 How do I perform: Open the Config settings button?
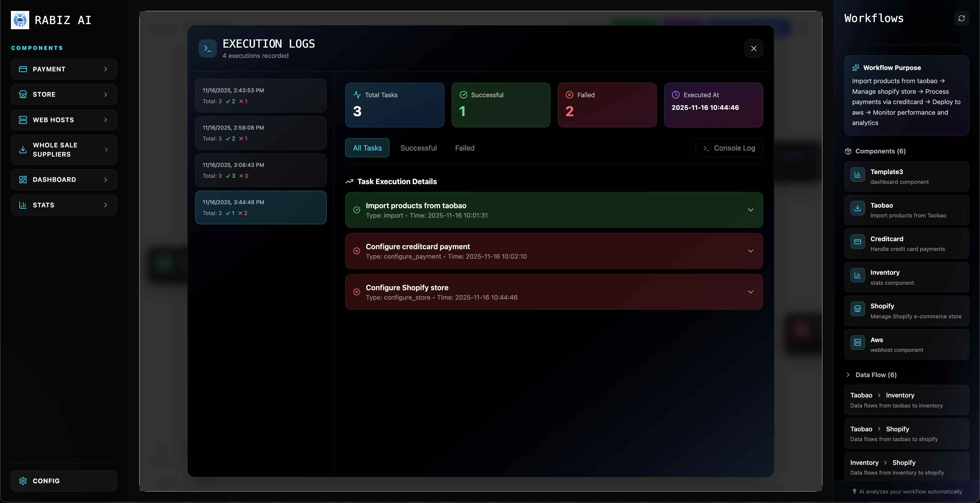point(64,481)
